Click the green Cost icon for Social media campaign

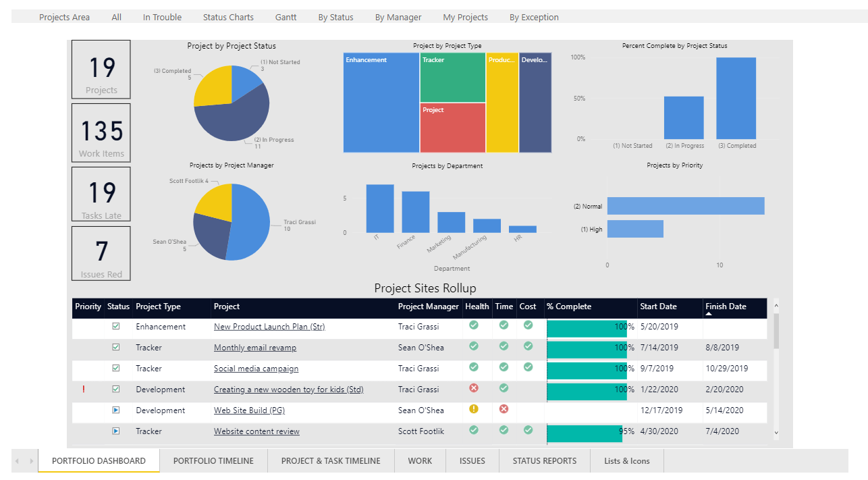528,367
